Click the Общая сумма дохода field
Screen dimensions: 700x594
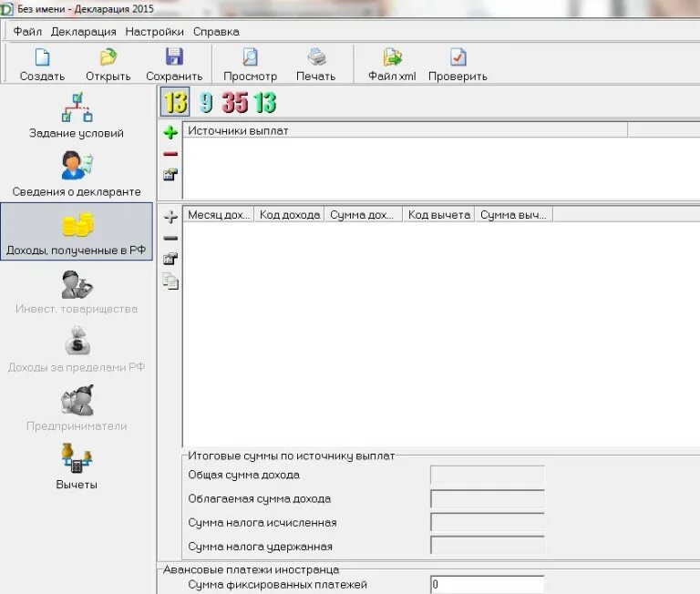[488, 475]
